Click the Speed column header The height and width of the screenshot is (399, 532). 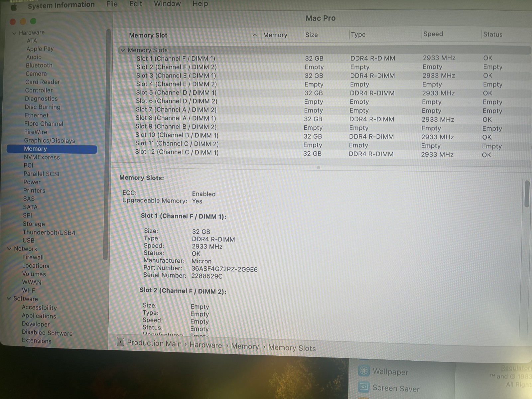(433, 34)
